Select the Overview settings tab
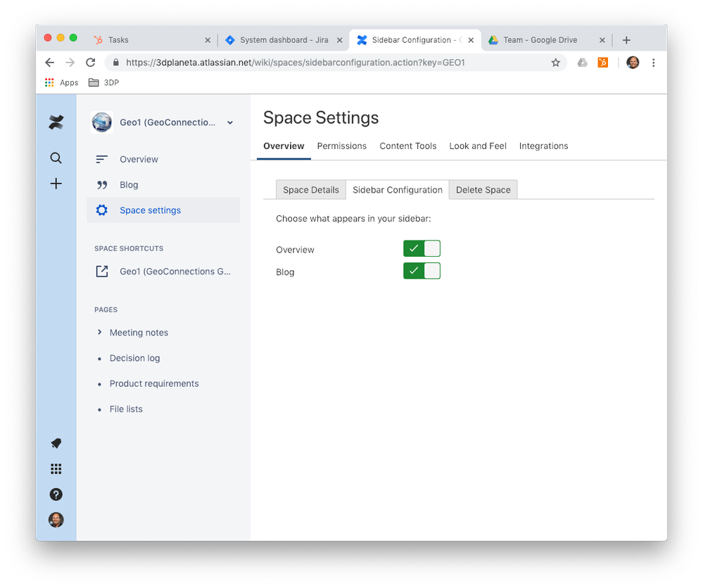 pos(284,146)
